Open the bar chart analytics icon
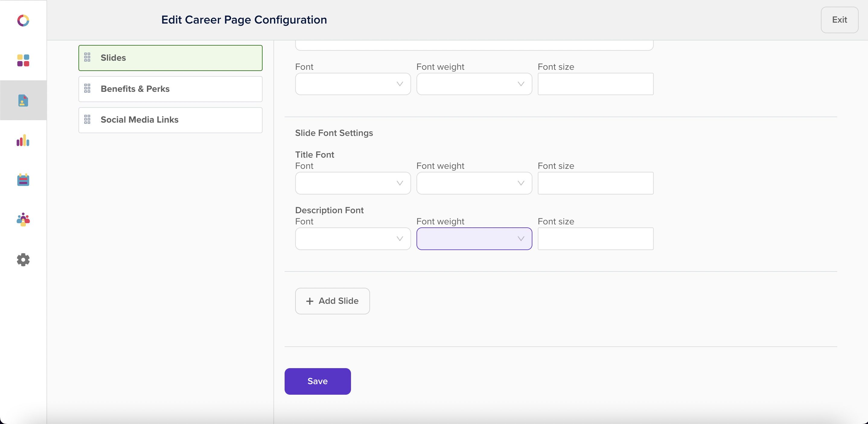Viewport: 868px width, 424px height. point(23,140)
